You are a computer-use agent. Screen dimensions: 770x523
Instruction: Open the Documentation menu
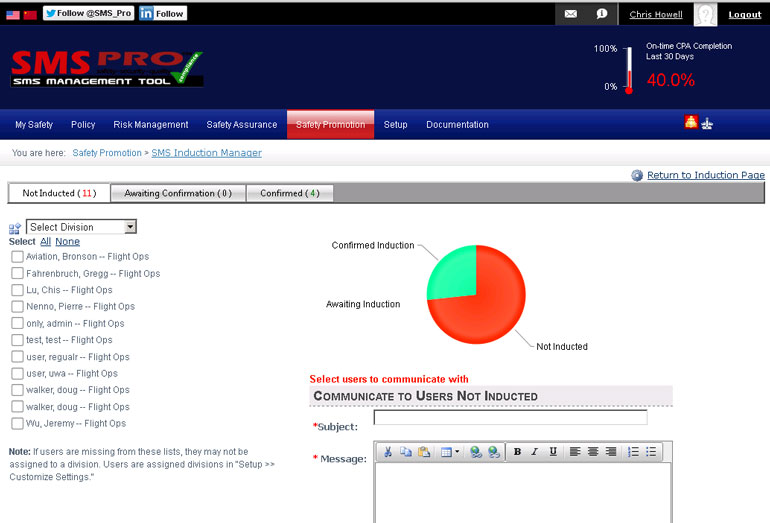[x=457, y=125]
